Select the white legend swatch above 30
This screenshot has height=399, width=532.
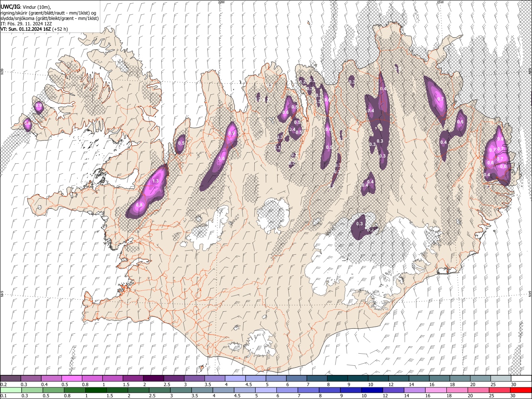click(521, 378)
